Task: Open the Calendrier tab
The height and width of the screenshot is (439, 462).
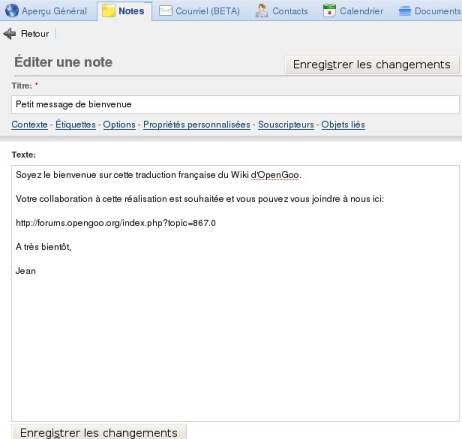Action: (353, 11)
